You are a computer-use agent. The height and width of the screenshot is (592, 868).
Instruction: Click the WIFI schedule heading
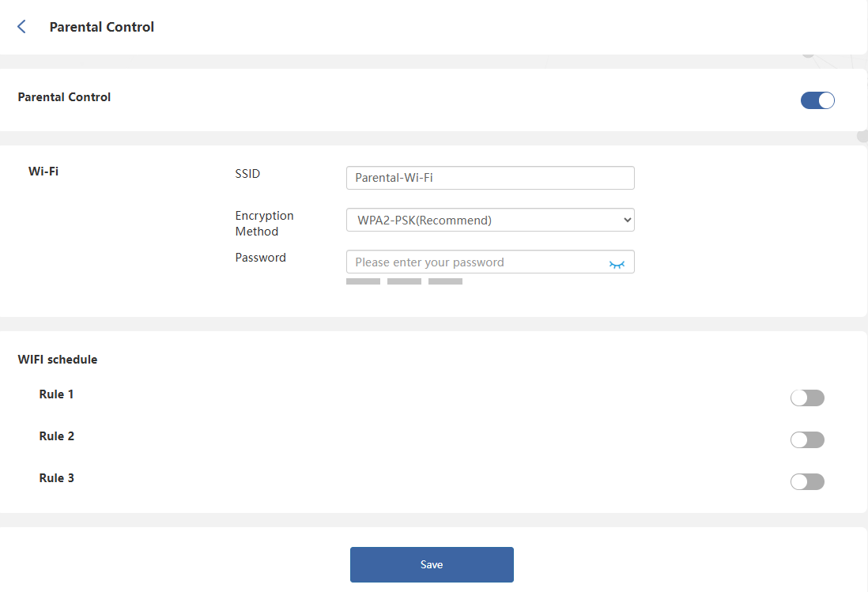(x=58, y=360)
